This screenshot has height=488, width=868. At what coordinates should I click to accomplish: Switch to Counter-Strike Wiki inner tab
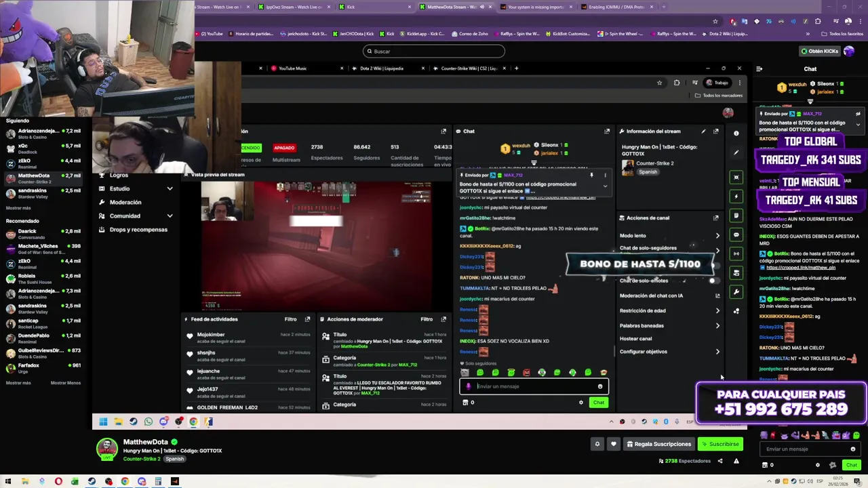(469, 68)
